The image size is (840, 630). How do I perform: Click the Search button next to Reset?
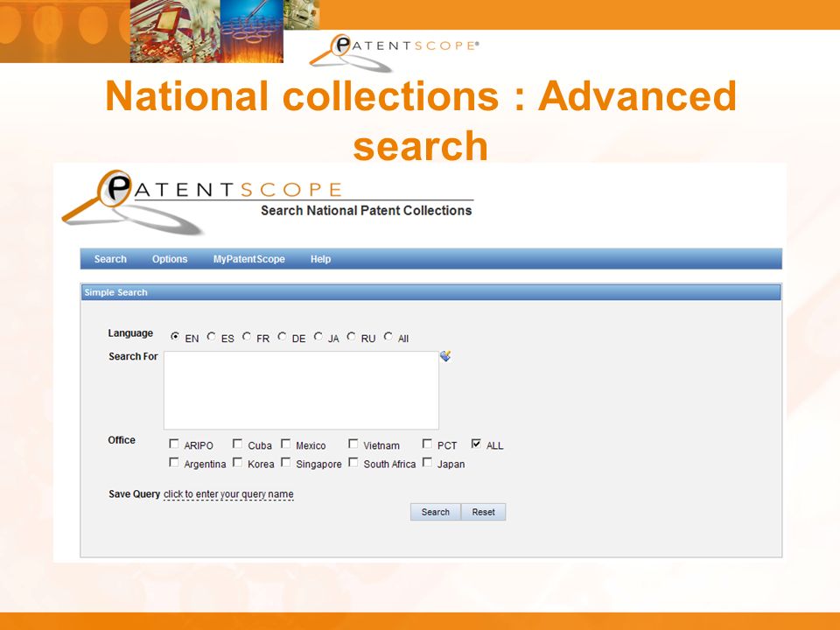(x=436, y=512)
